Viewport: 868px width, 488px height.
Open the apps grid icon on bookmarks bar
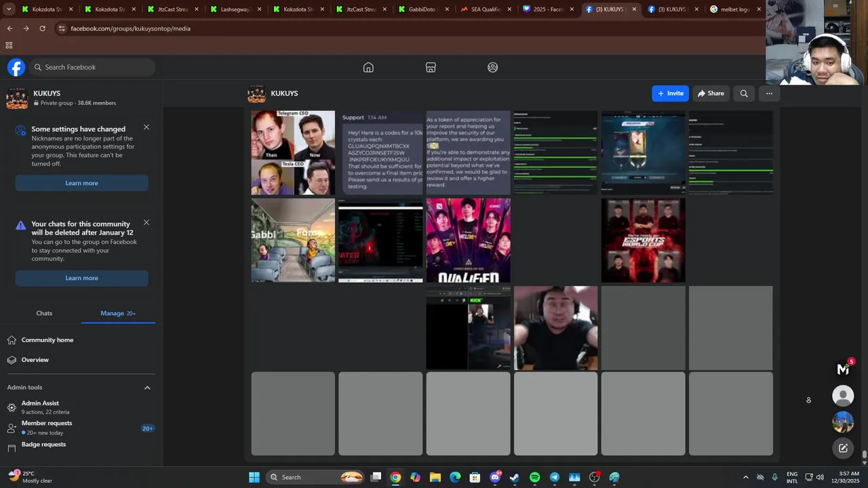point(9,45)
